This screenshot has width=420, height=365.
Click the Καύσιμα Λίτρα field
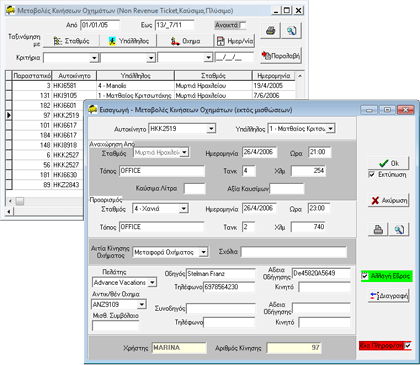coord(195,189)
